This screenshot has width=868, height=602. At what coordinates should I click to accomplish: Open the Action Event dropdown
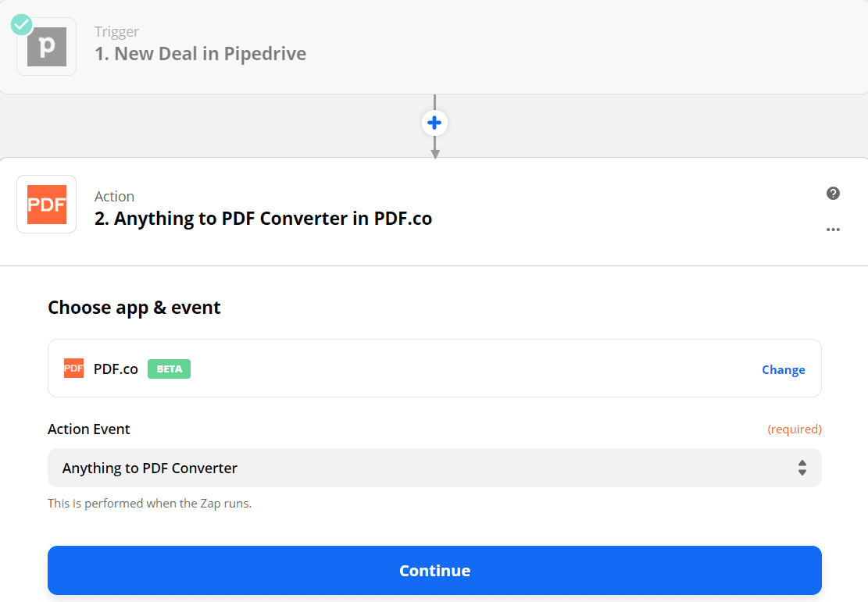click(x=434, y=468)
